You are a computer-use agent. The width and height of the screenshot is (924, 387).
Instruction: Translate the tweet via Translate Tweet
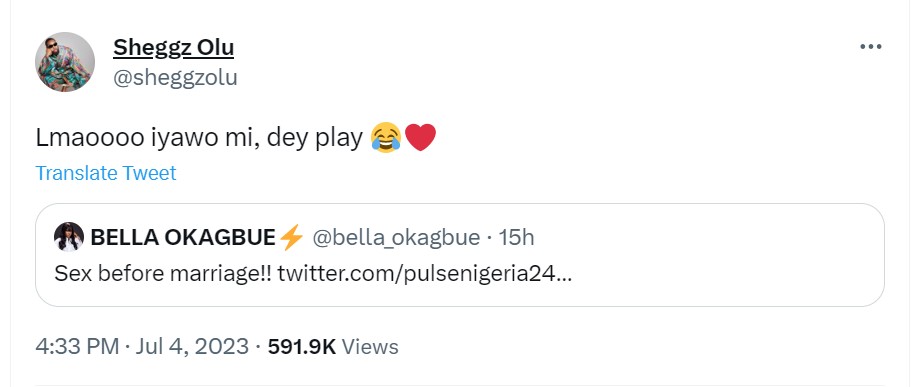[106, 173]
